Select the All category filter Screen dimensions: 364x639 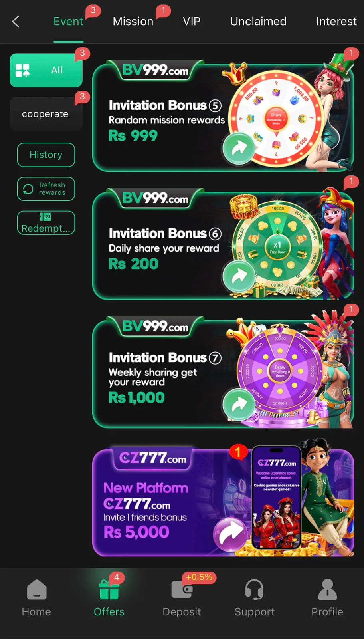pos(46,70)
